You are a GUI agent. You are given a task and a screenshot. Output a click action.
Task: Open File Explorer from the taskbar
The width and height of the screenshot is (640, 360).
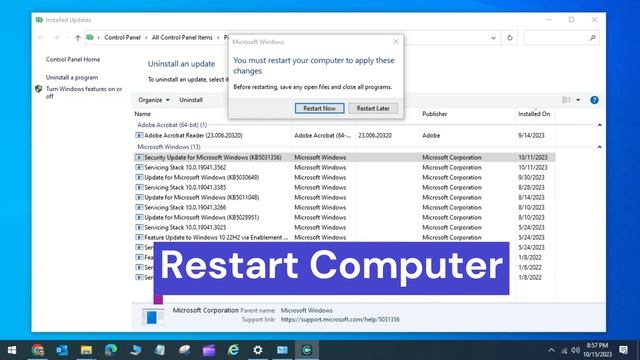(86, 350)
